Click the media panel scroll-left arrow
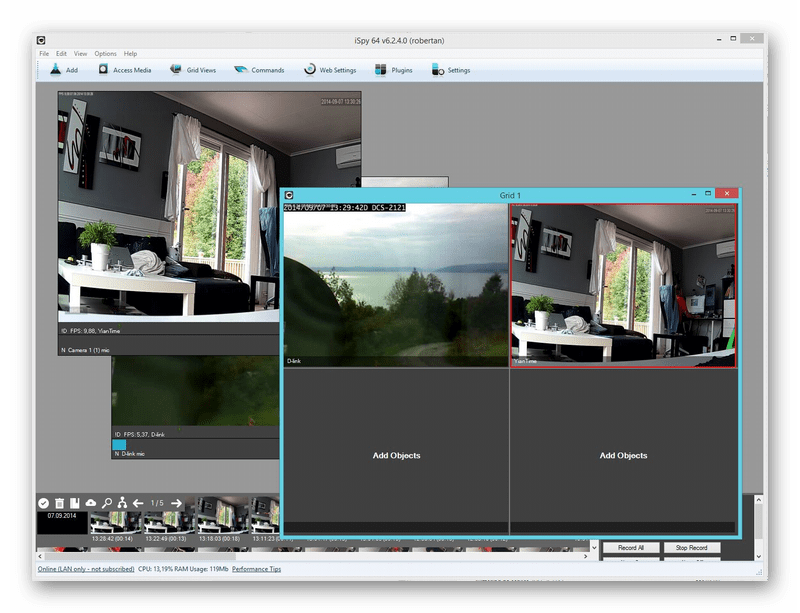This screenshot has width=800, height=613. point(40,556)
